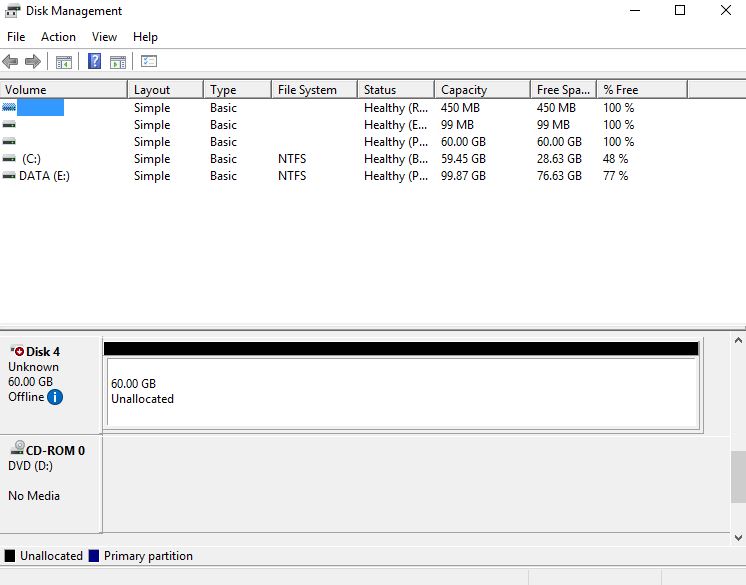Viewport: 746px width, 585px height.
Task: Minimize the Disk Management window
Action: click(635, 10)
